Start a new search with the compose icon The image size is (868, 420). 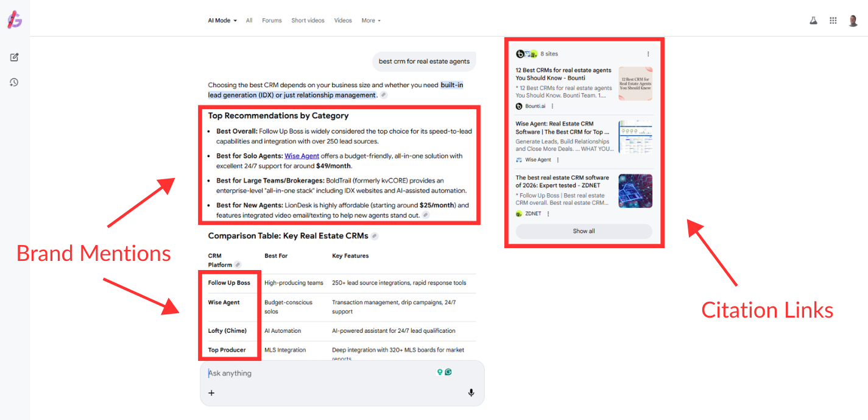coord(14,57)
